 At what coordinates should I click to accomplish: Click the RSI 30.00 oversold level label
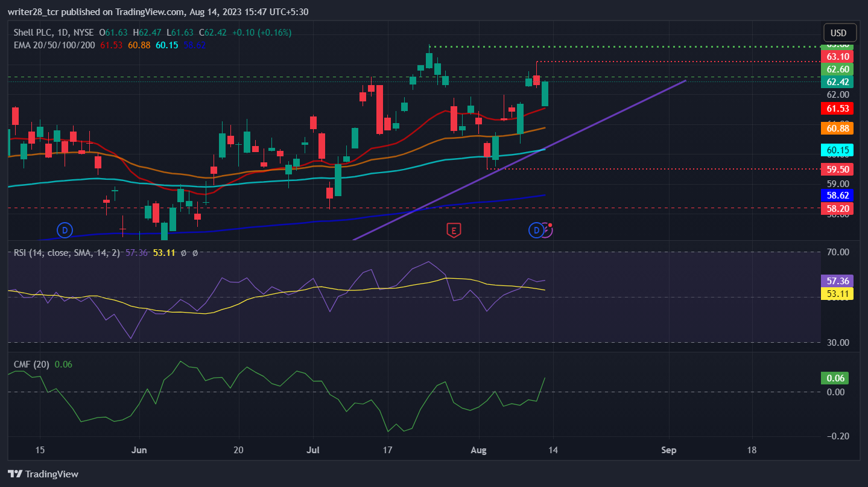pos(838,343)
